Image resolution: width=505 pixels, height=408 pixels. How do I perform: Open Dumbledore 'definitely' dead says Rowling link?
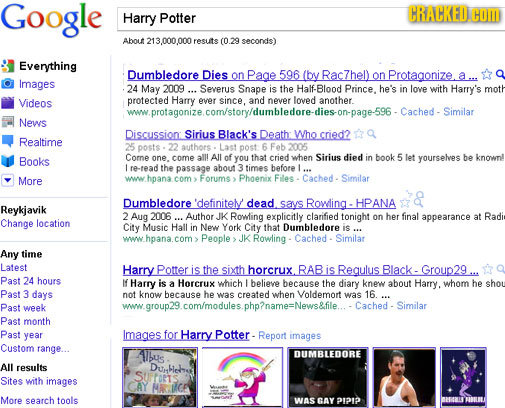click(x=259, y=203)
